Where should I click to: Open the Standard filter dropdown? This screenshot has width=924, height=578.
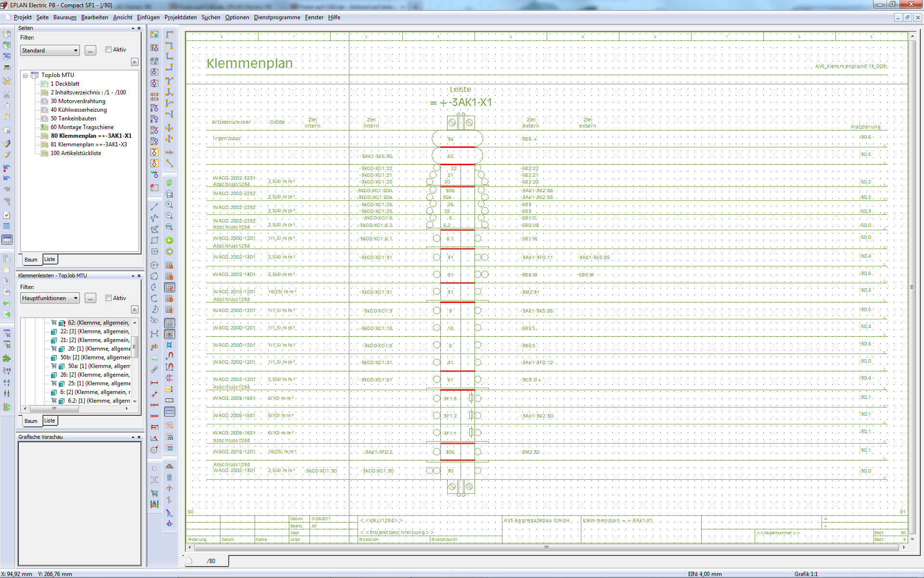point(50,51)
